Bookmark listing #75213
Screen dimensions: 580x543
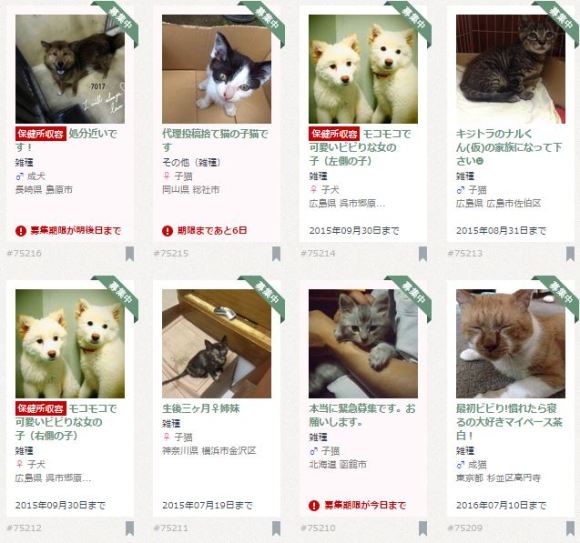(570, 254)
